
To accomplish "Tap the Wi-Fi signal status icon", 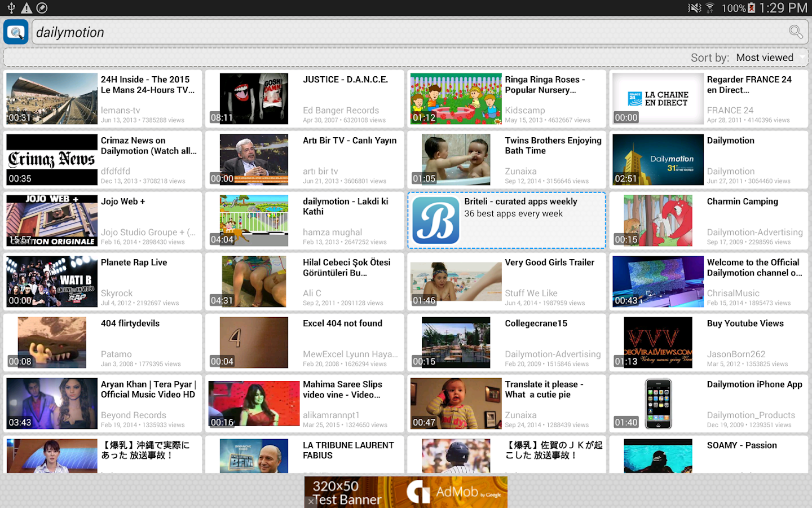I will (710, 8).
